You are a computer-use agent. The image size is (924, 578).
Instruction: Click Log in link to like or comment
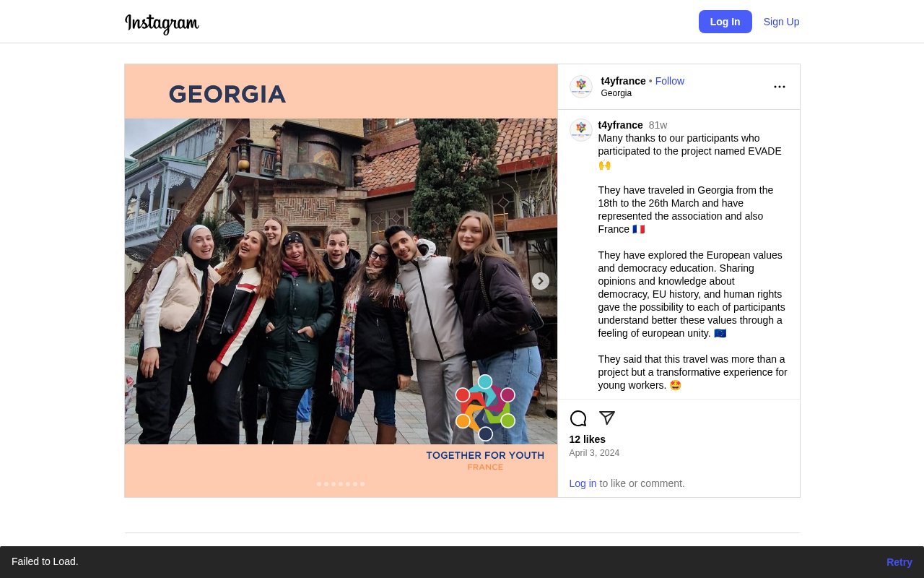[x=583, y=483]
